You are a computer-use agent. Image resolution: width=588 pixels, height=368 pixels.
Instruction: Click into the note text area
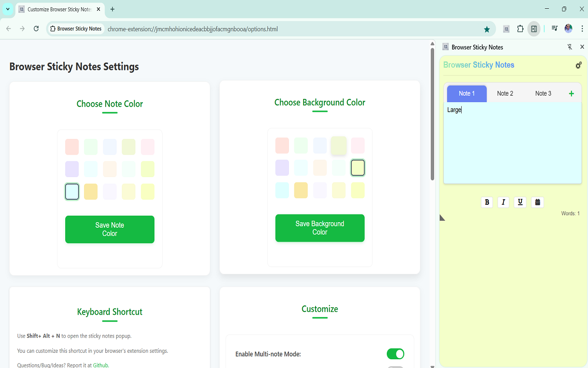[512, 143]
